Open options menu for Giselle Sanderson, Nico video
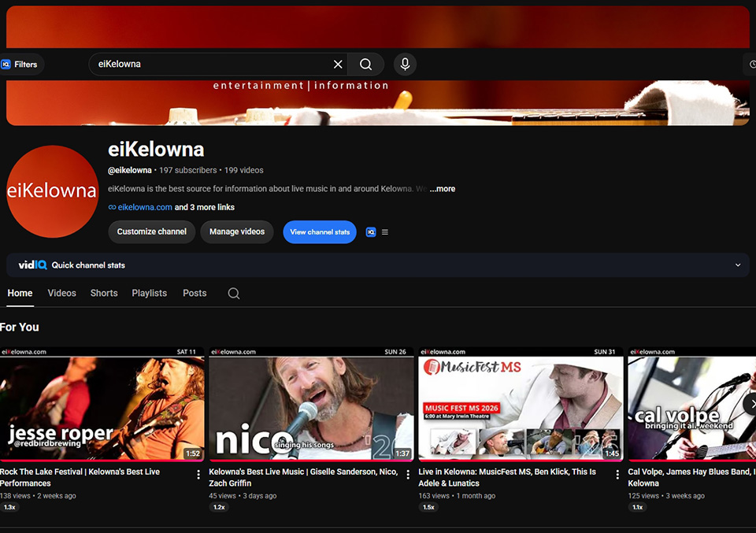 (x=408, y=475)
